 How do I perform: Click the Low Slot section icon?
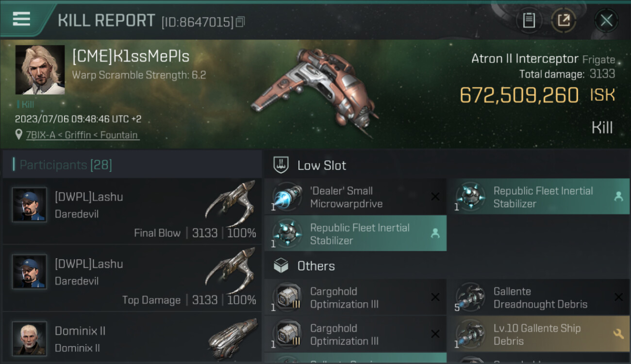point(281,165)
